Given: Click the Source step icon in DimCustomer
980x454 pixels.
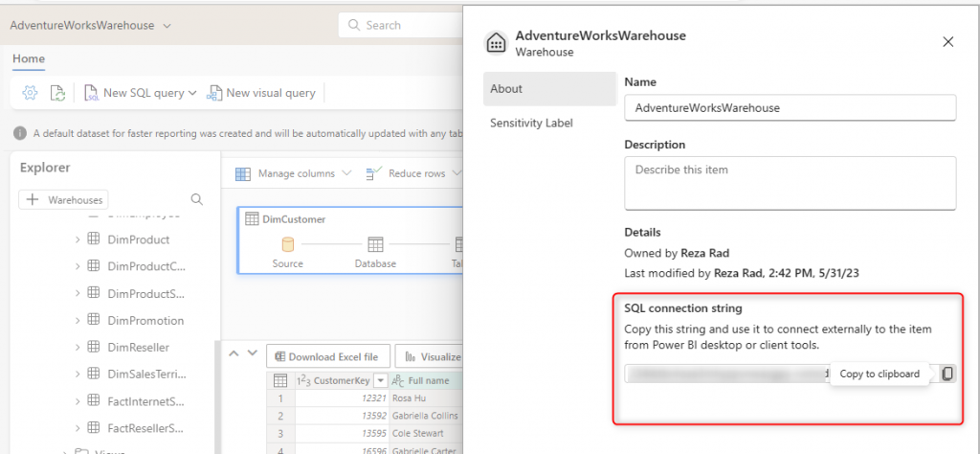Looking at the screenshot, I should [287, 245].
